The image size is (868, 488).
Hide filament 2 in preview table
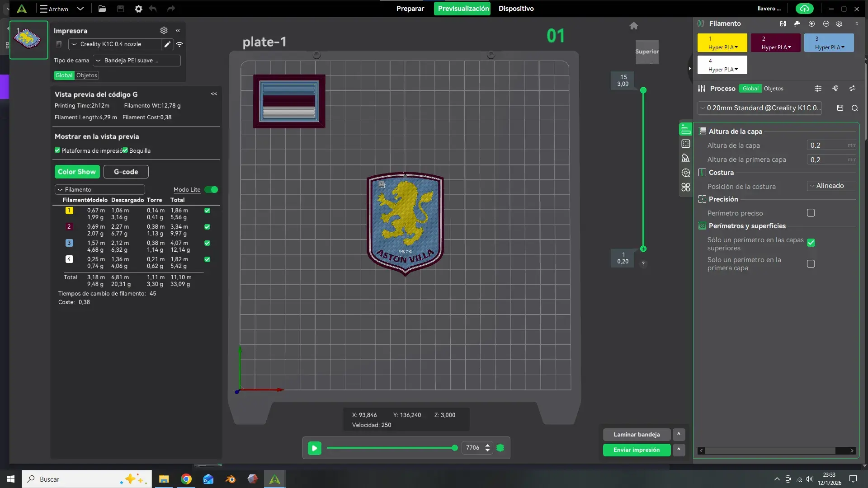pyautogui.click(x=207, y=227)
